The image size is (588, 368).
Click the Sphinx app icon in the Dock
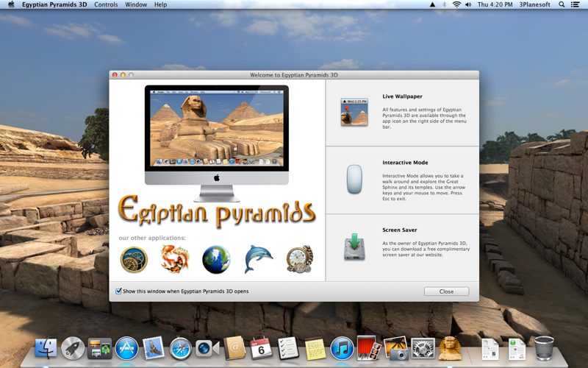pyautogui.click(x=450, y=348)
